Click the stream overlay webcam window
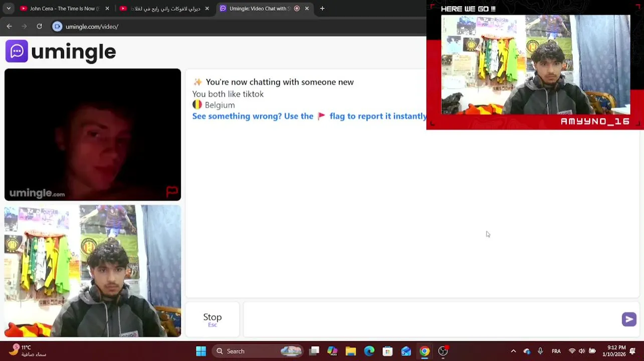This screenshot has width=644, height=361. pyautogui.click(x=535, y=65)
